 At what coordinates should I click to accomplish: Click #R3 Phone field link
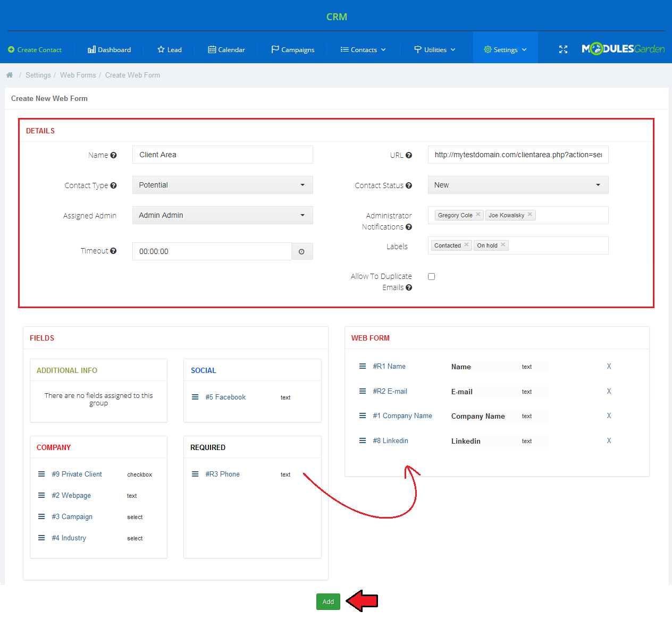(x=223, y=474)
